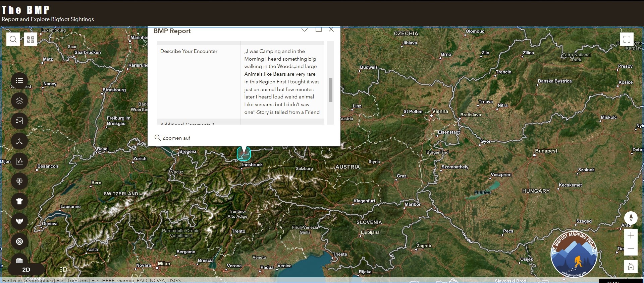
Task: Open the map layers panel
Action: tap(19, 101)
